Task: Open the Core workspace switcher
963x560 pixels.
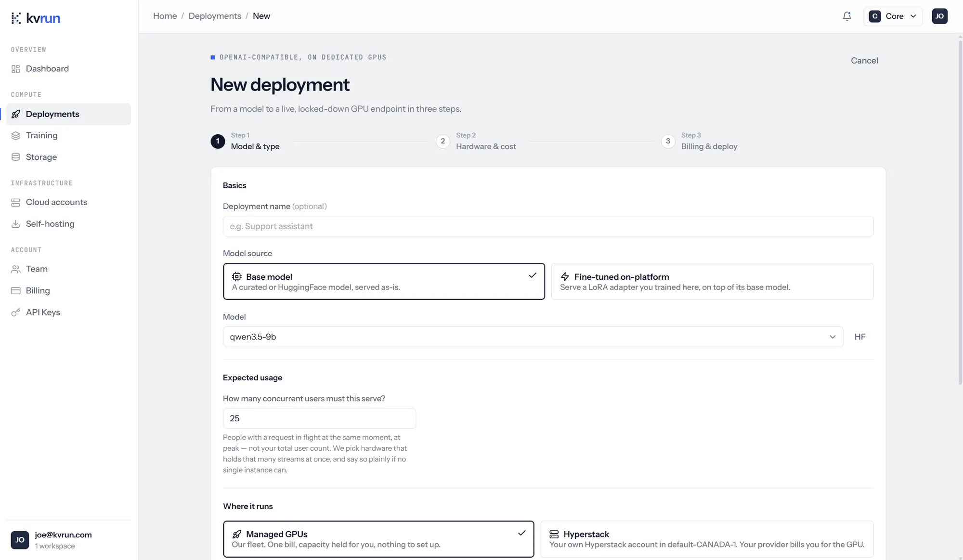Action: coord(893,16)
